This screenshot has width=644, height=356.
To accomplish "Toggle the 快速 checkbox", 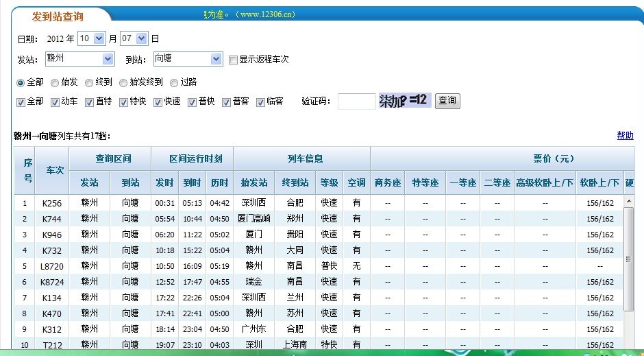I will 158,102.
